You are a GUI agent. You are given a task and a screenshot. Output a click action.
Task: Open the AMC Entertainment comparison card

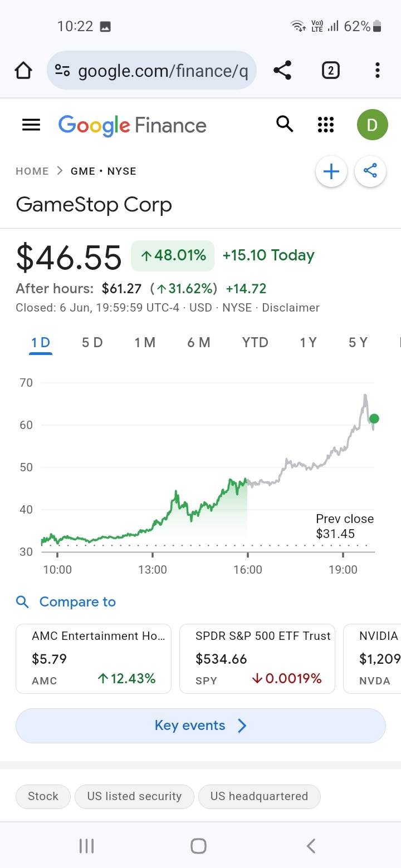(94, 659)
